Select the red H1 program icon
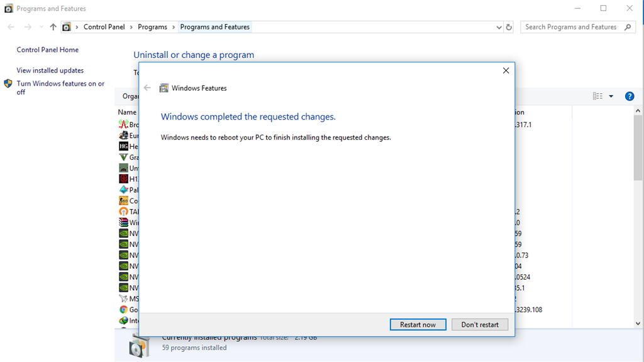This screenshot has width=644, height=362. [x=123, y=179]
